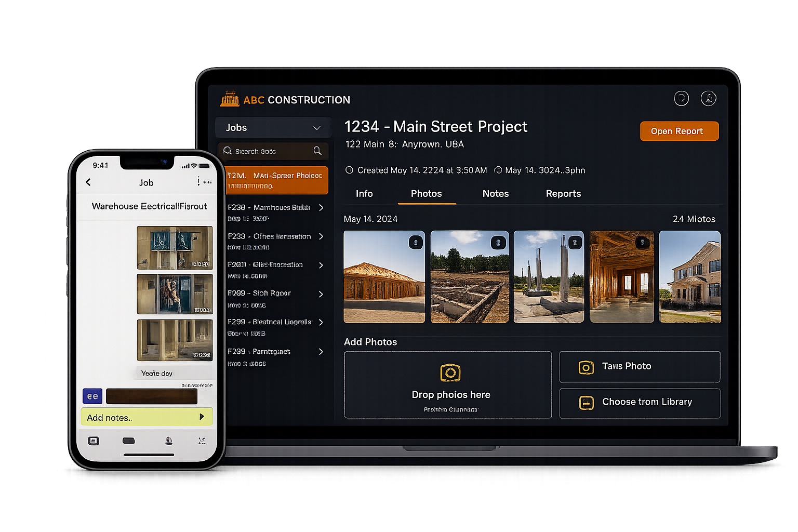Expand the F238 Warehouse job chevron
The height and width of the screenshot is (532, 798).
click(321, 208)
